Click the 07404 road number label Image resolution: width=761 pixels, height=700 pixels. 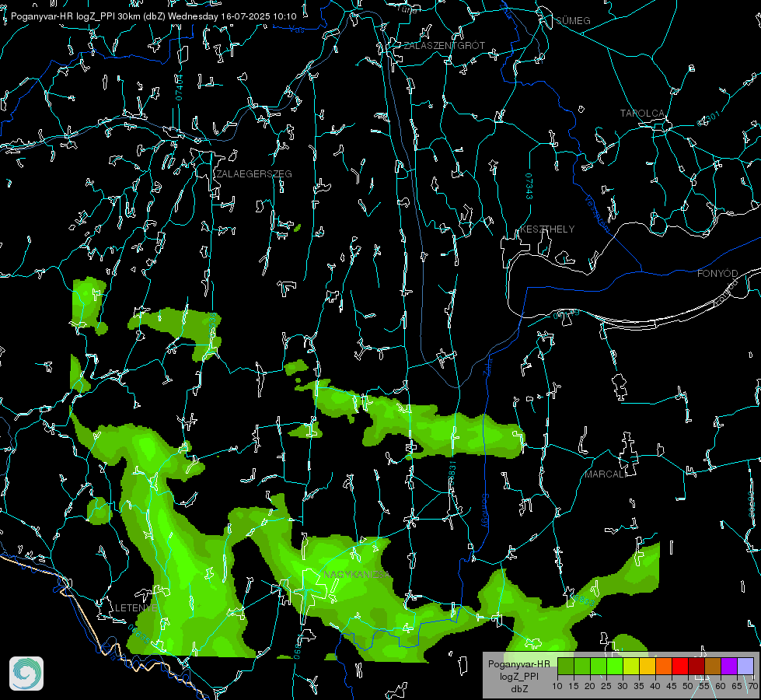point(179,87)
